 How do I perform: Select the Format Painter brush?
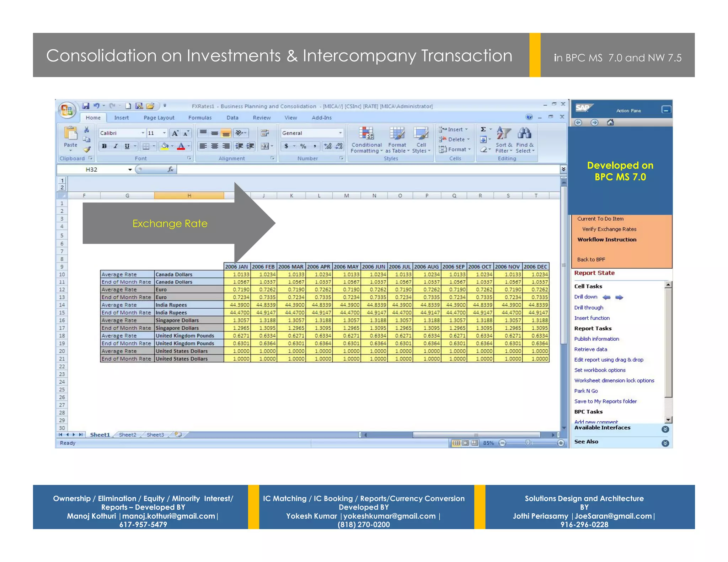tap(87, 149)
